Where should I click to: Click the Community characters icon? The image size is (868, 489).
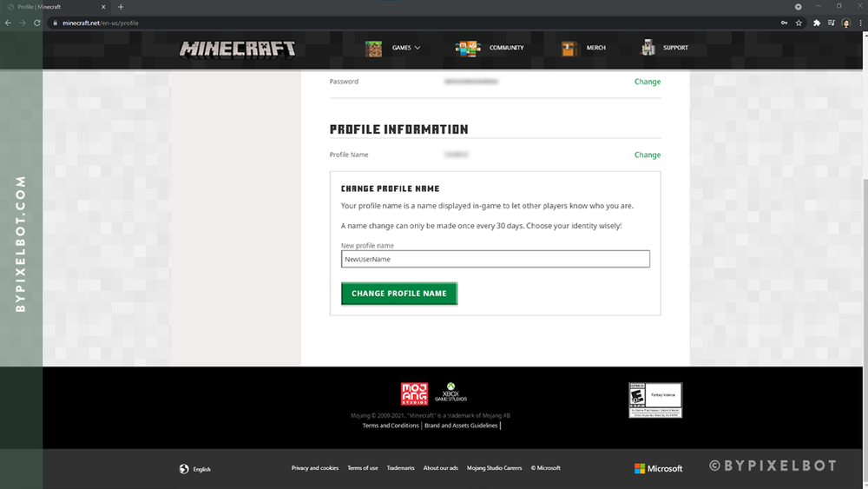coord(468,48)
